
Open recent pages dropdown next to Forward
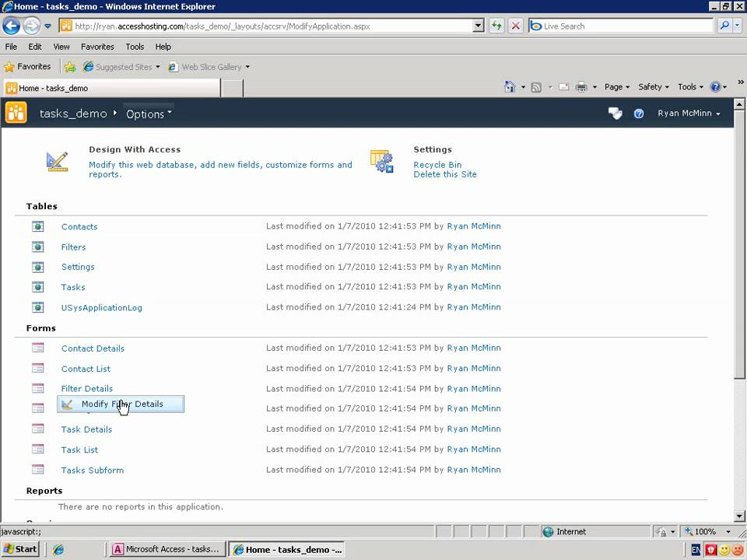pos(47,26)
